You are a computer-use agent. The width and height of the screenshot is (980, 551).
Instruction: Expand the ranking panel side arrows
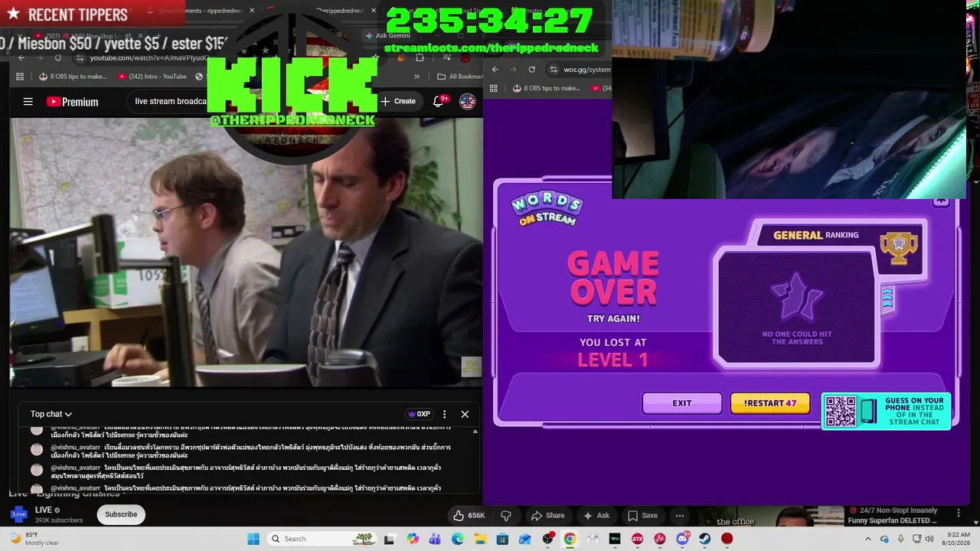tap(887, 298)
